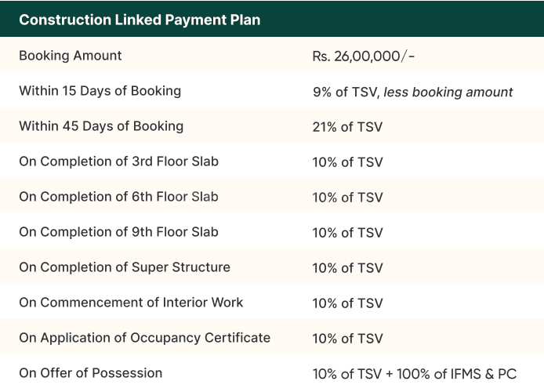Select the On Offer of Possession label
The width and height of the screenshot is (544, 392).
coord(91,373)
